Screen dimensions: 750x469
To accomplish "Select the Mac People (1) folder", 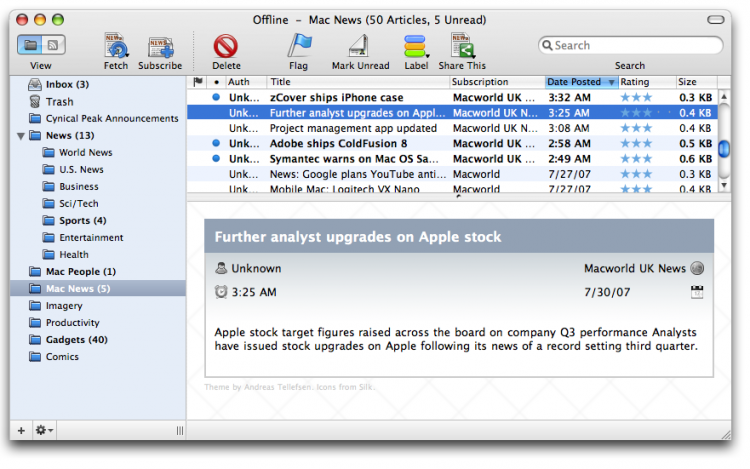I will (98, 272).
